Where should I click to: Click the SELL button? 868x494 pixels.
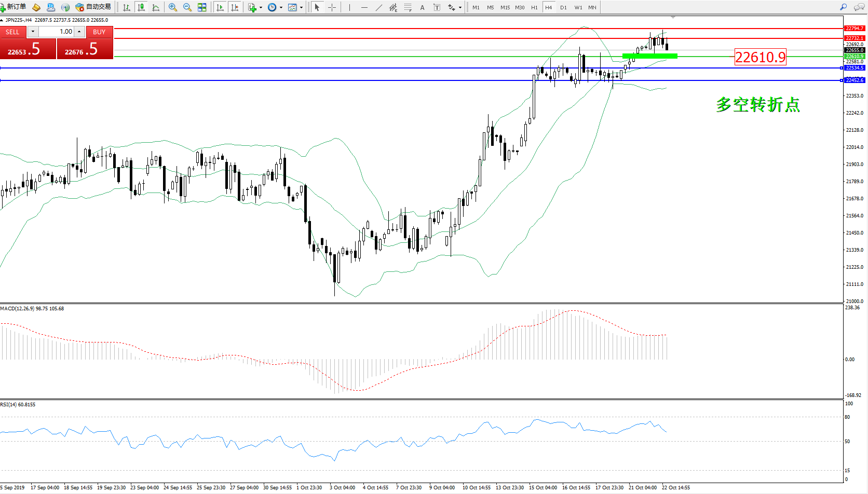click(12, 32)
